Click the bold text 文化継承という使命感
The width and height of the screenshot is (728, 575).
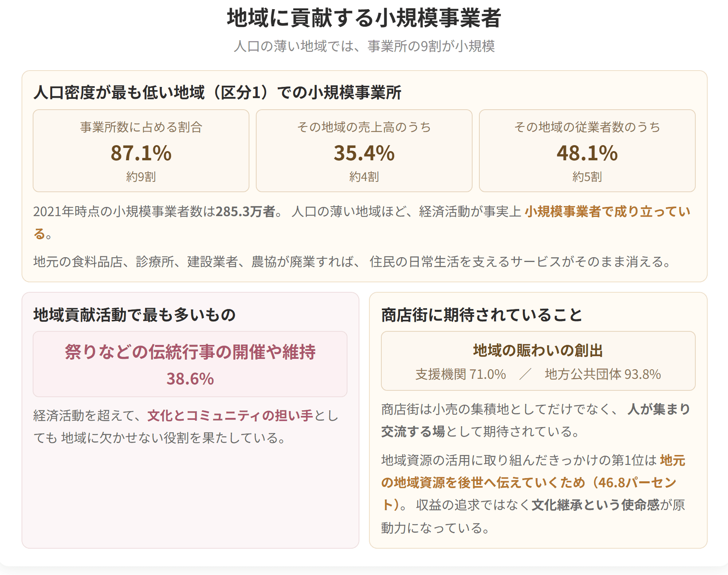click(x=596, y=505)
